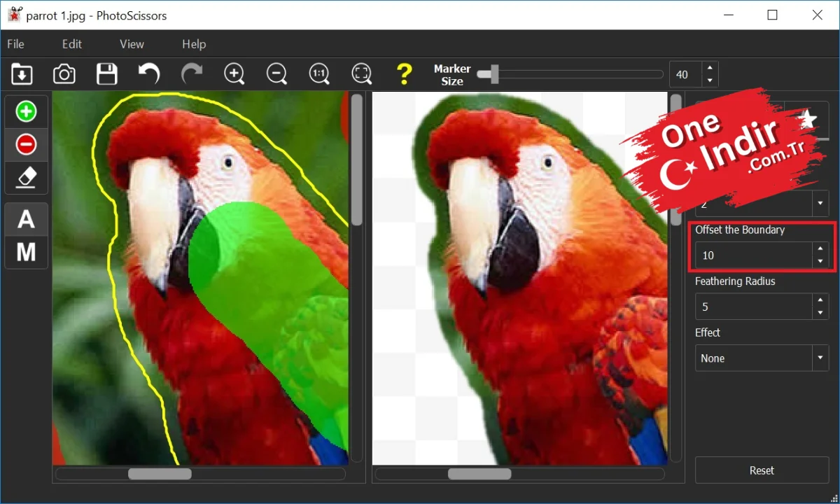Viewport: 840px width, 504px height.
Task: Click the Feathering Radius value field
Action: (754, 307)
